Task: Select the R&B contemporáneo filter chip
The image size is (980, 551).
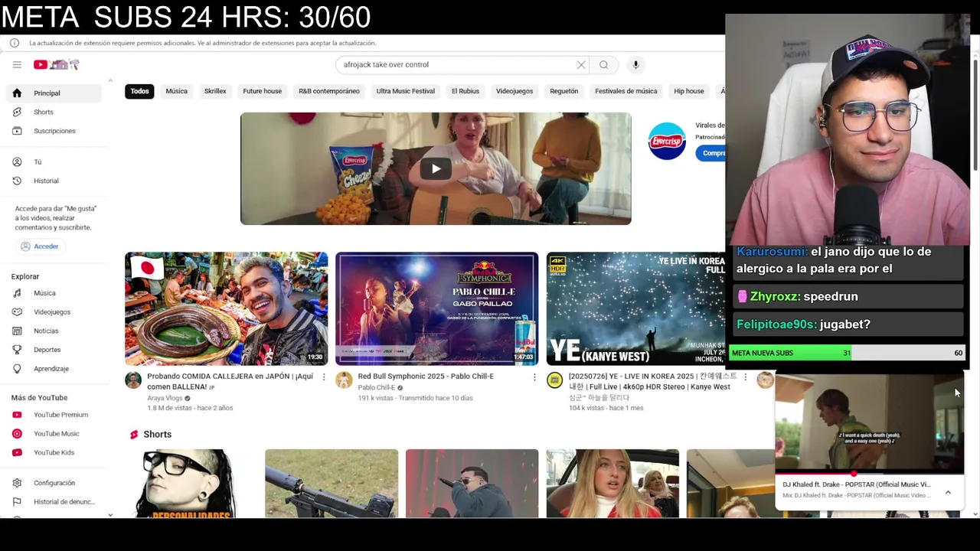Action: [x=329, y=91]
